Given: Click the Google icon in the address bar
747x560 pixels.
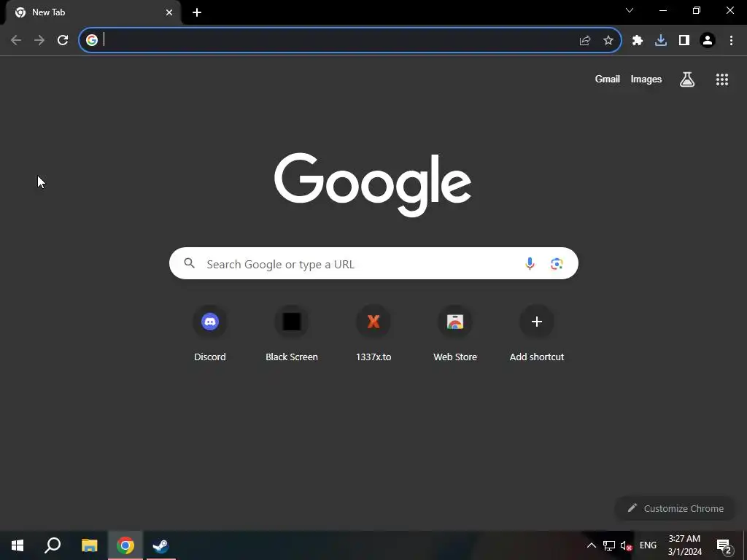Looking at the screenshot, I should coord(92,40).
